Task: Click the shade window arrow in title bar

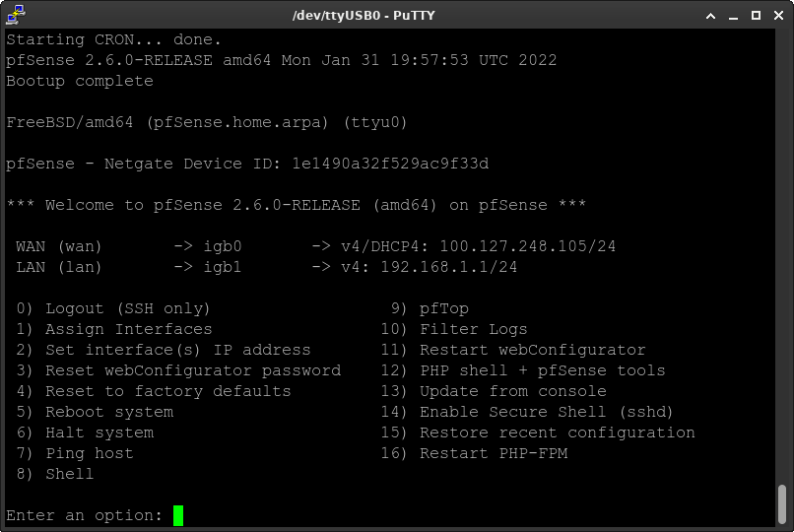Action: pos(710,16)
